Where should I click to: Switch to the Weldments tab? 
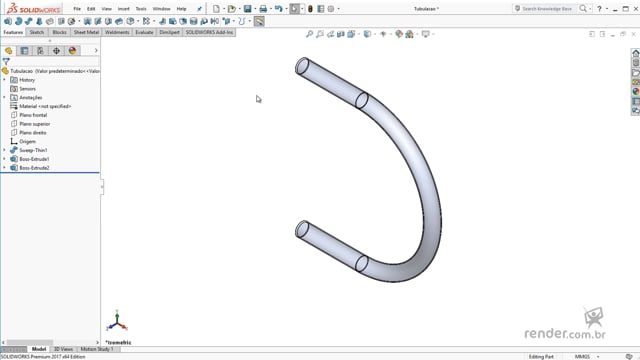117,32
